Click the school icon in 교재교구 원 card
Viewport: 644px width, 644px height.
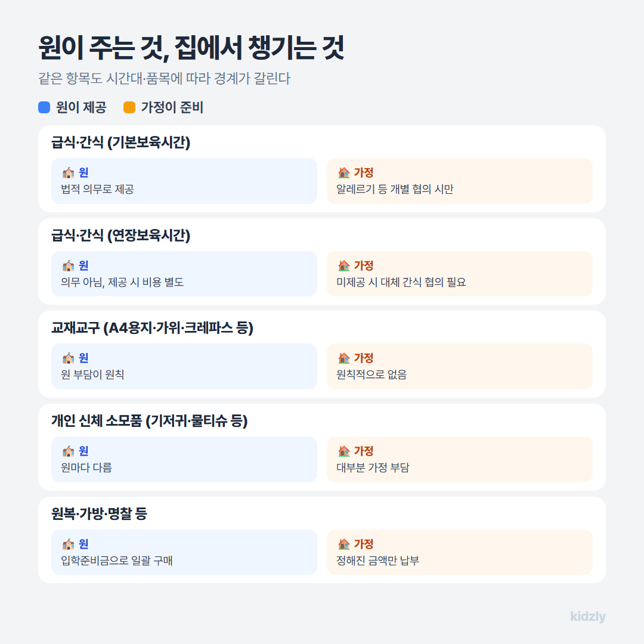pyautogui.click(x=68, y=358)
